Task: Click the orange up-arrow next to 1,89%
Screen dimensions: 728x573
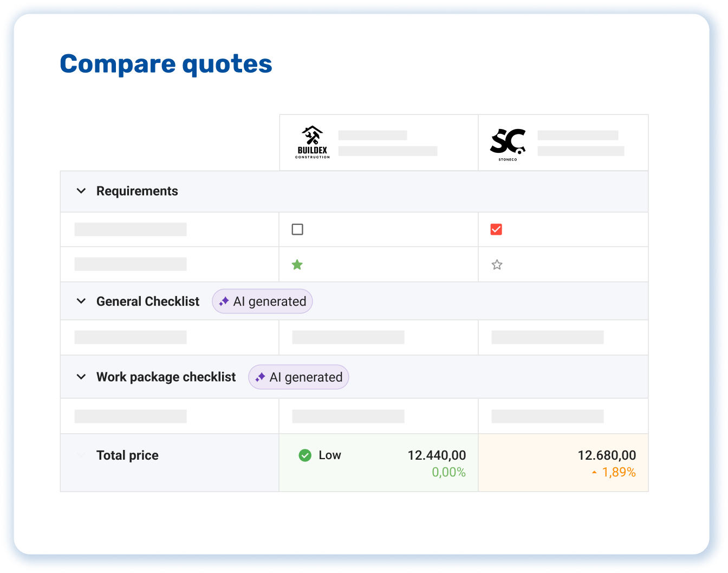Action: (x=594, y=473)
